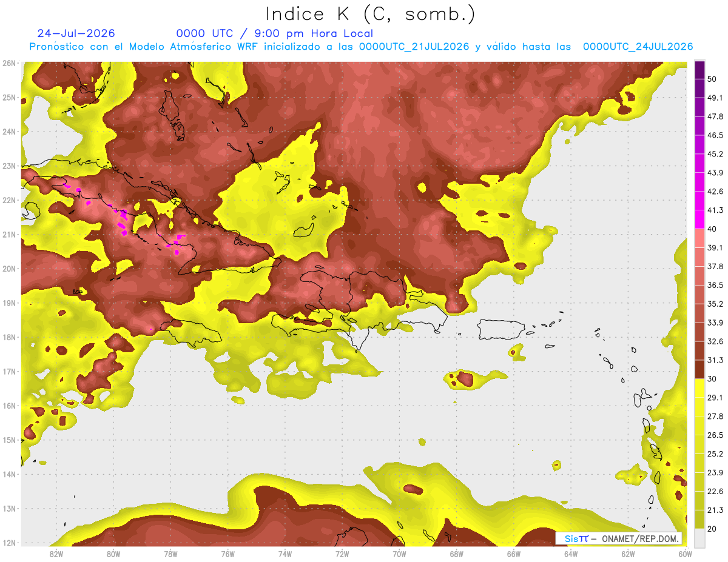Select the dark purple color bar segment above 50
This screenshot has width=728, height=562.
(x=699, y=69)
